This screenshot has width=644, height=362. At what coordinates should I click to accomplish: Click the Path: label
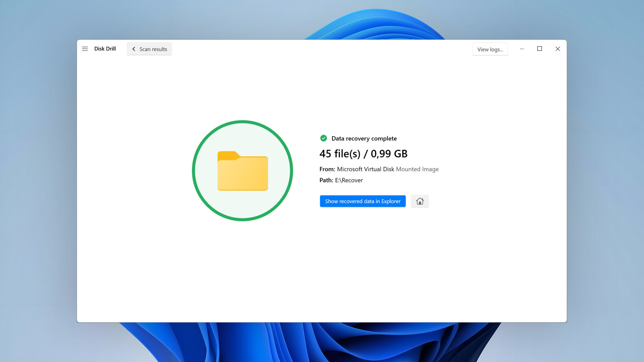326,180
